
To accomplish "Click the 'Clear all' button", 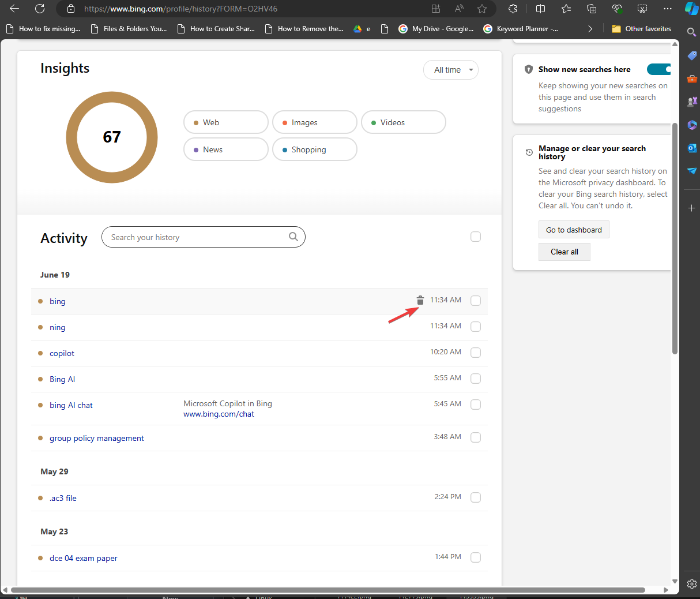I will click(564, 252).
